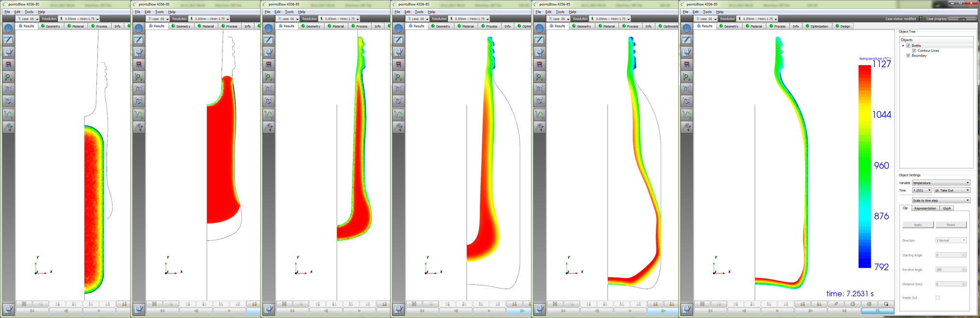
Task: Open the Time 7.2531 dropdown
Action: (922, 191)
